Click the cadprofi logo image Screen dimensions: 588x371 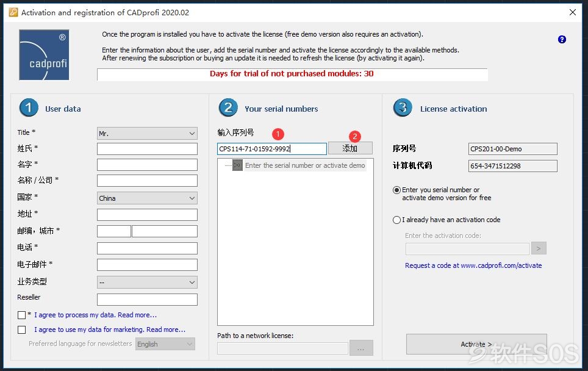45,55
